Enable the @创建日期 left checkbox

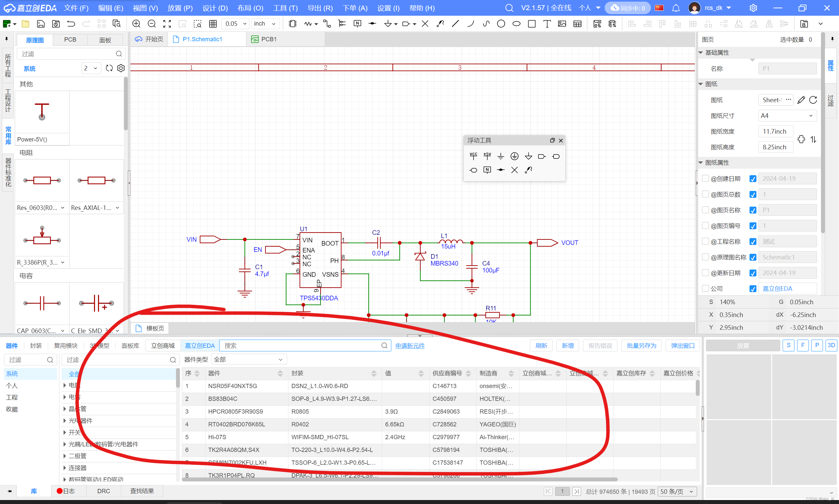[x=706, y=178]
